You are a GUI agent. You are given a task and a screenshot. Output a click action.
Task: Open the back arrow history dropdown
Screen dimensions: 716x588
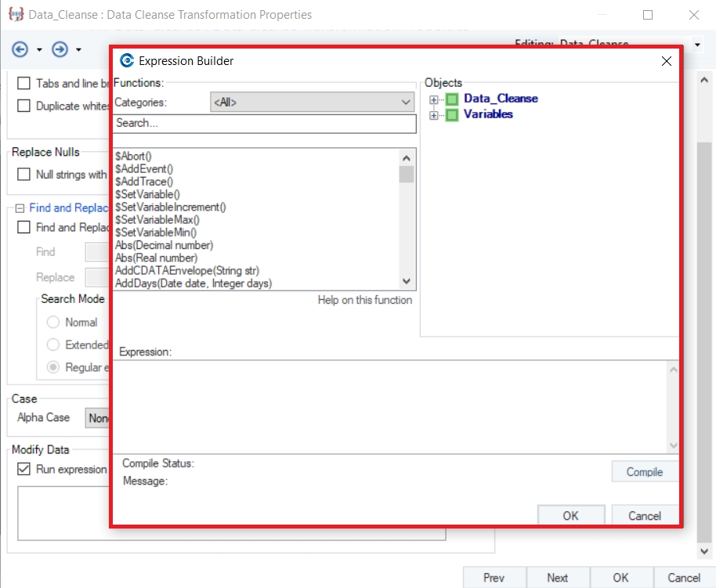click(39, 50)
